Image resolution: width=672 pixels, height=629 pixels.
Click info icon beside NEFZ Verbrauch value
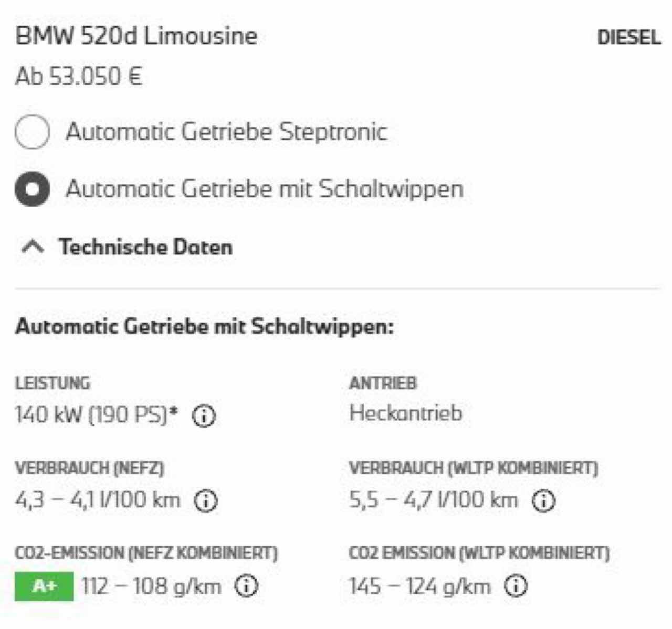[x=206, y=500]
